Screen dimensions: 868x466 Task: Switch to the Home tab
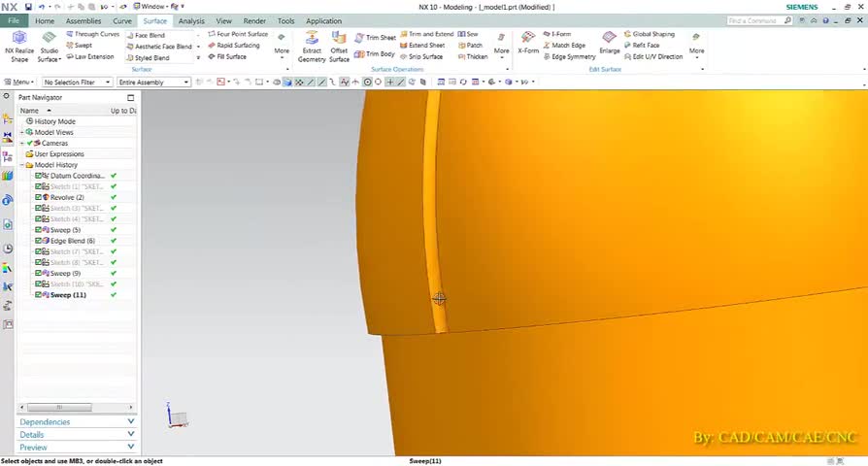[x=45, y=21]
